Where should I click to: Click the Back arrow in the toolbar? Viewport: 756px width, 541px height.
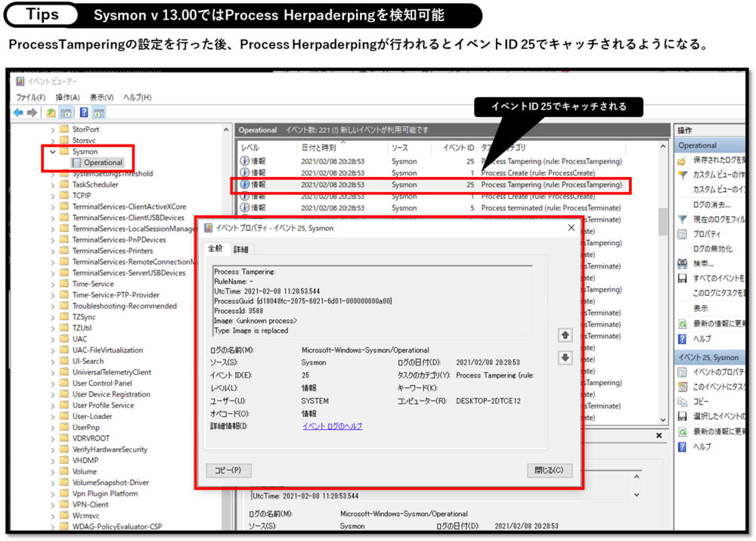coord(18,113)
